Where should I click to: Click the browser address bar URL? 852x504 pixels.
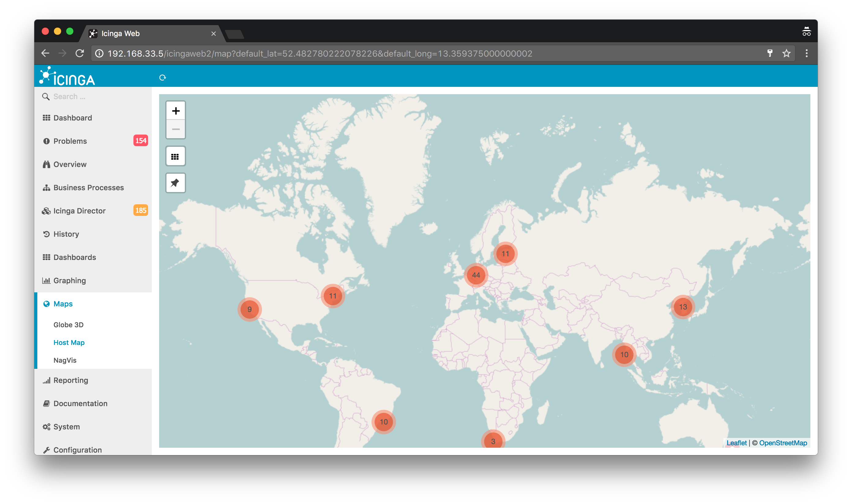point(319,54)
